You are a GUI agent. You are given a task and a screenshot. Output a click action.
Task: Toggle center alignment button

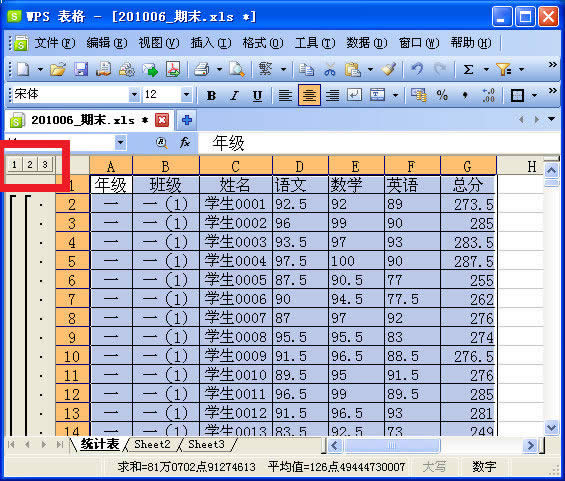click(x=309, y=95)
